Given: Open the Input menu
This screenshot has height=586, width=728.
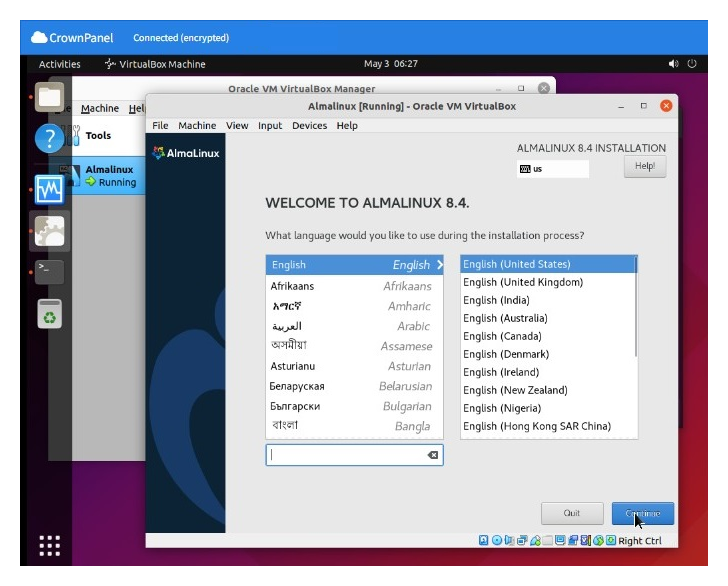Looking at the screenshot, I should (270, 125).
